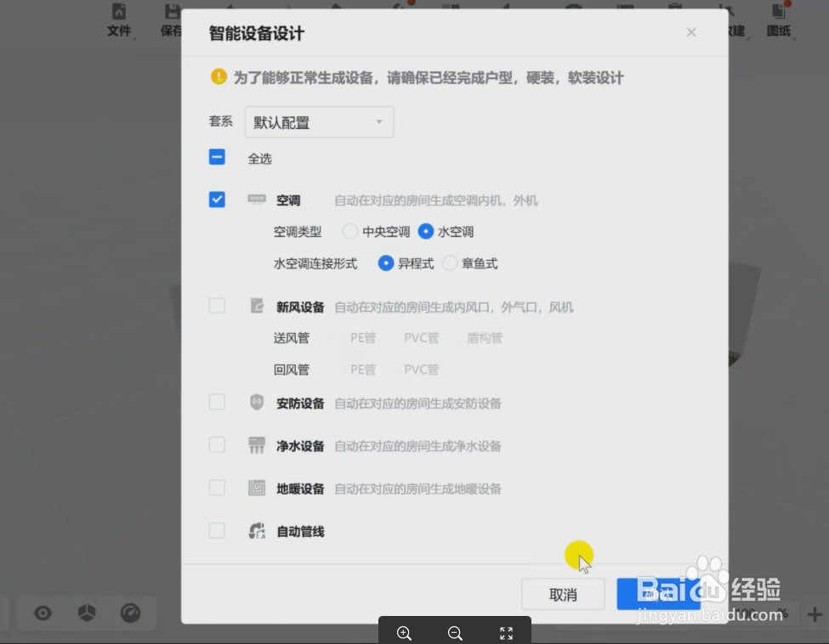This screenshot has height=644, width=829.
Task: Open the 套系 默认配置 dropdown
Action: 319,122
